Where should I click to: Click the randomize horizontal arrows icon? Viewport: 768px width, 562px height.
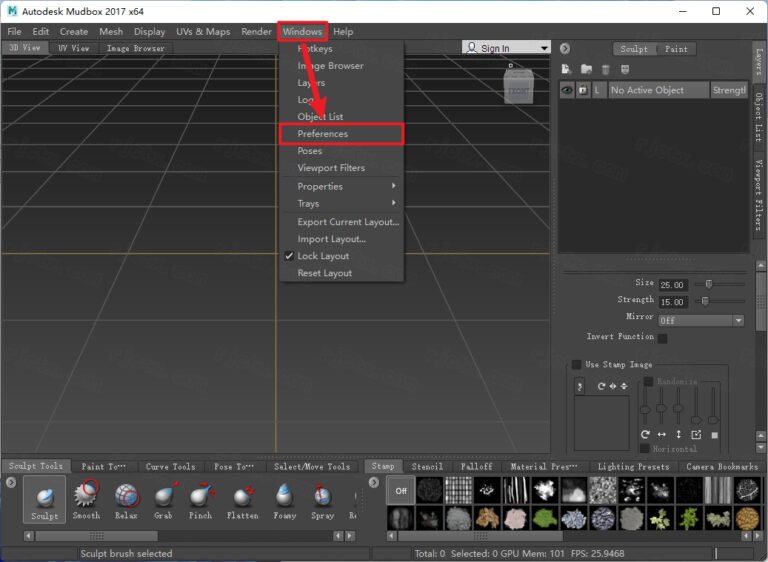pyautogui.click(x=662, y=435)
